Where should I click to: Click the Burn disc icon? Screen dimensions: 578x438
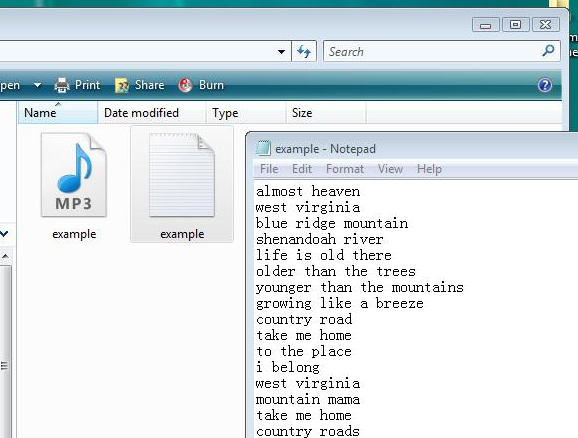click(x=185, y=85)
